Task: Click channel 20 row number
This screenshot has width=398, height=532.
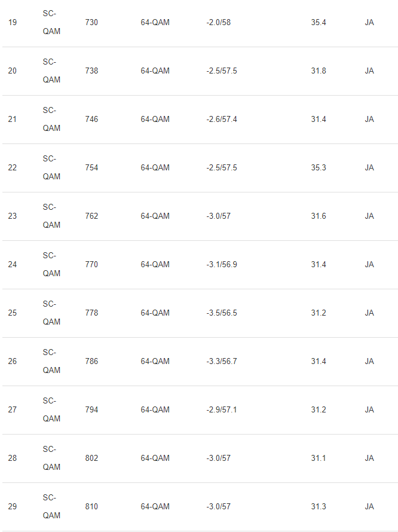Action: point(12,71)
